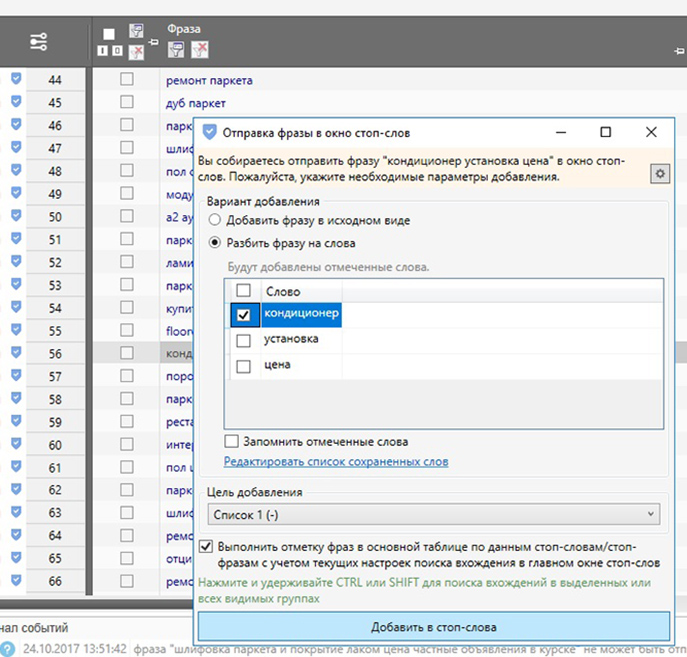Click the shield icon in row 51
This screenshot has width=687, height=657.
(x=16, y=238)
